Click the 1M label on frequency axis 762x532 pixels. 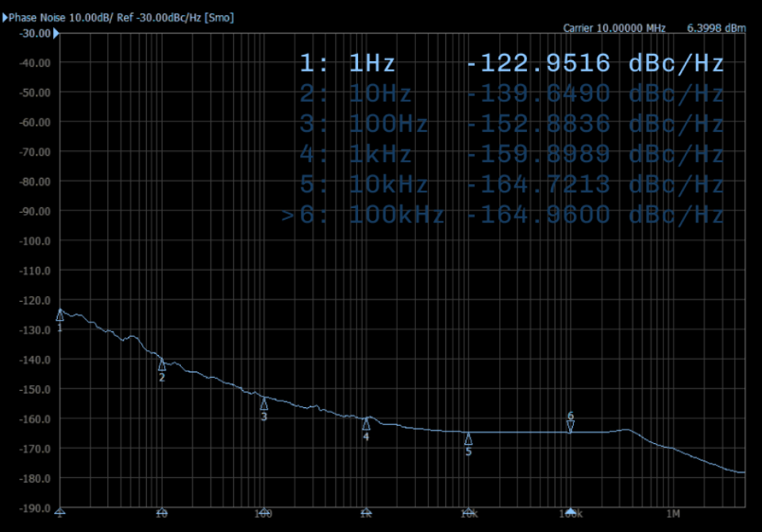click(672, 513)
